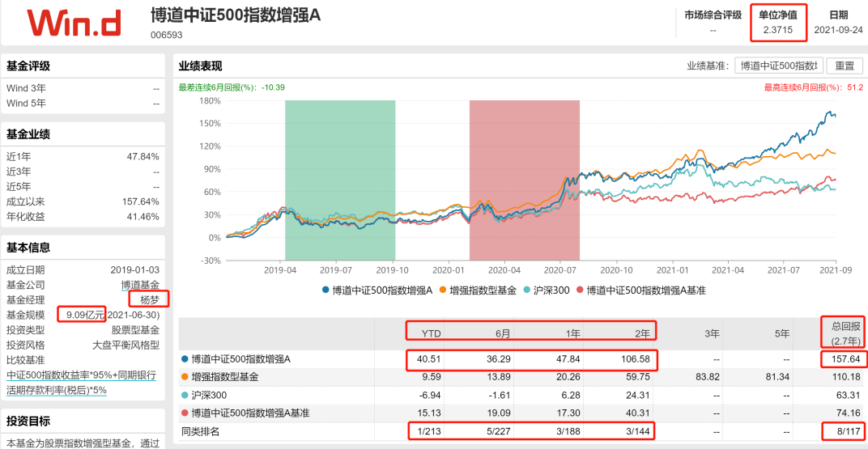Click the Wind 5年 rating row
Viewport: 868px width, 449px height.
83,104
